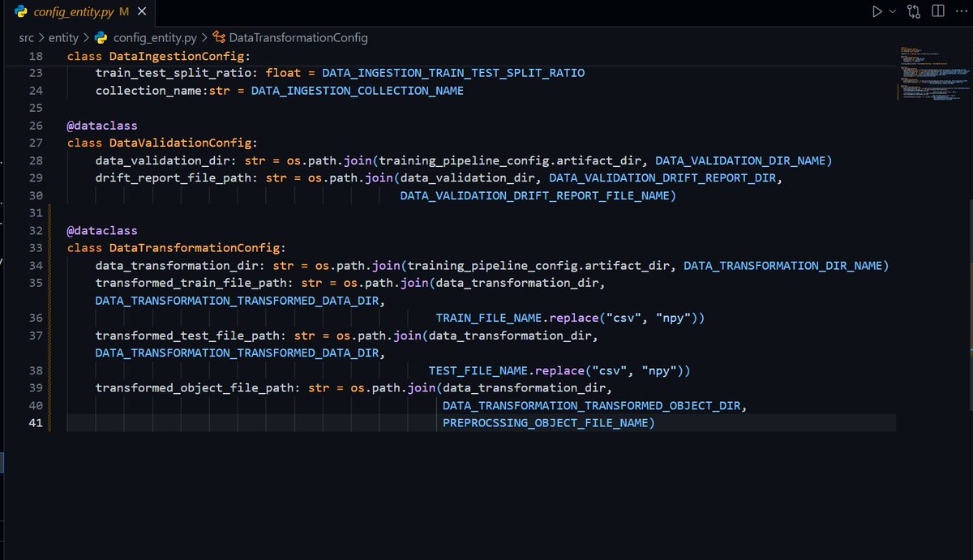Click the class symbol icon in breadcrumb
The height and width of the screenshot is (560, 973).
[x=220, y=37]
